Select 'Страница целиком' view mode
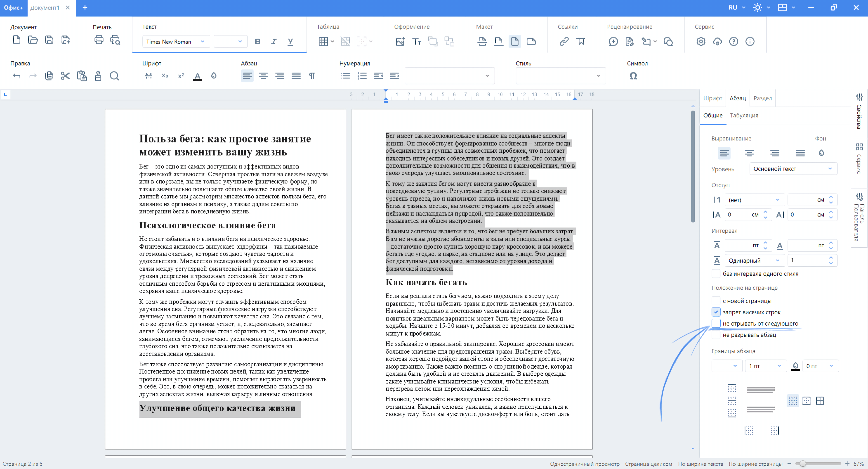Screen dimensions: 868x469 click(x=648, y=464)
